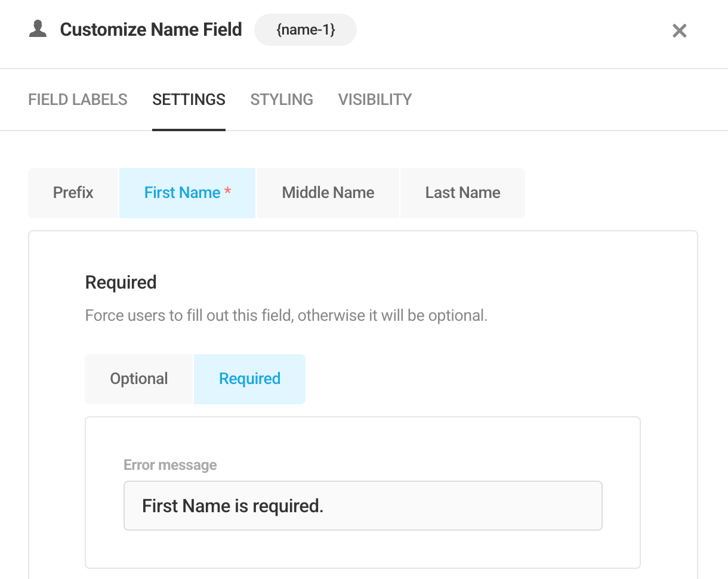Click the Error message label

coord(170,465)
